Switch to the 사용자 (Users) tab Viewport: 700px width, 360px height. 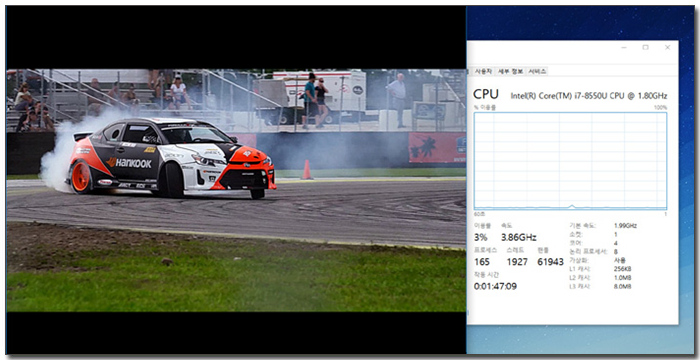[x=483, y=71]
